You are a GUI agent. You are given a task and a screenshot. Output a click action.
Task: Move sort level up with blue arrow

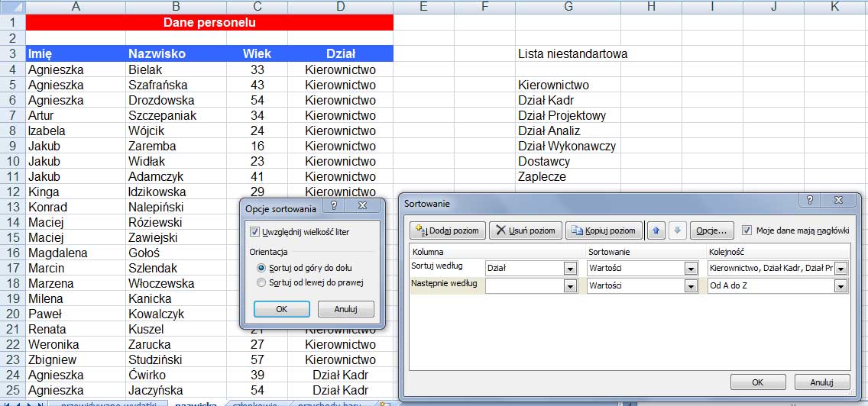(656, 230)
